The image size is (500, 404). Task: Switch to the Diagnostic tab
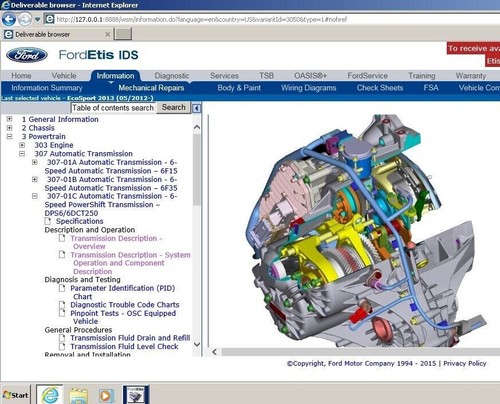(x=172, y=76)
